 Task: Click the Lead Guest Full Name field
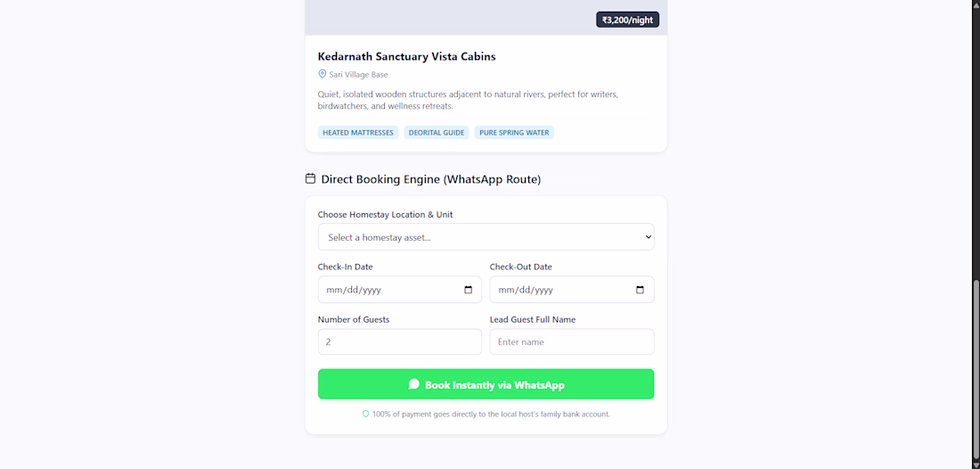tap(572, 342)
